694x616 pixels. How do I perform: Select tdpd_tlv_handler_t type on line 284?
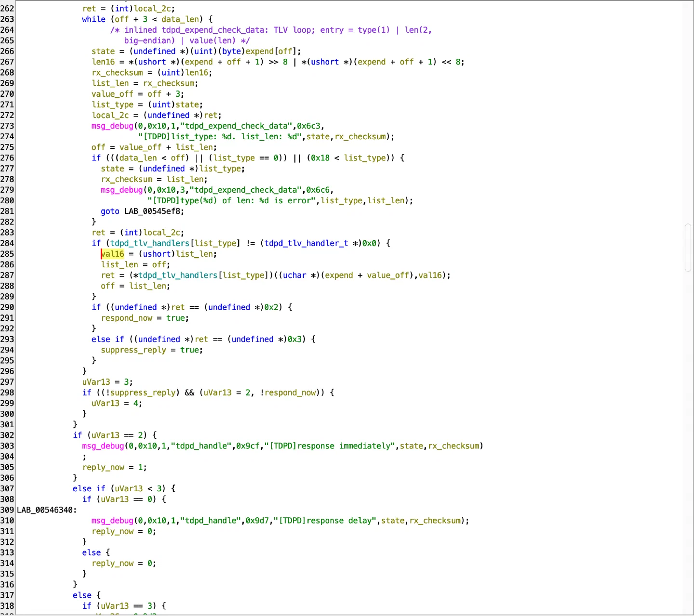click(x=306, y=243)
